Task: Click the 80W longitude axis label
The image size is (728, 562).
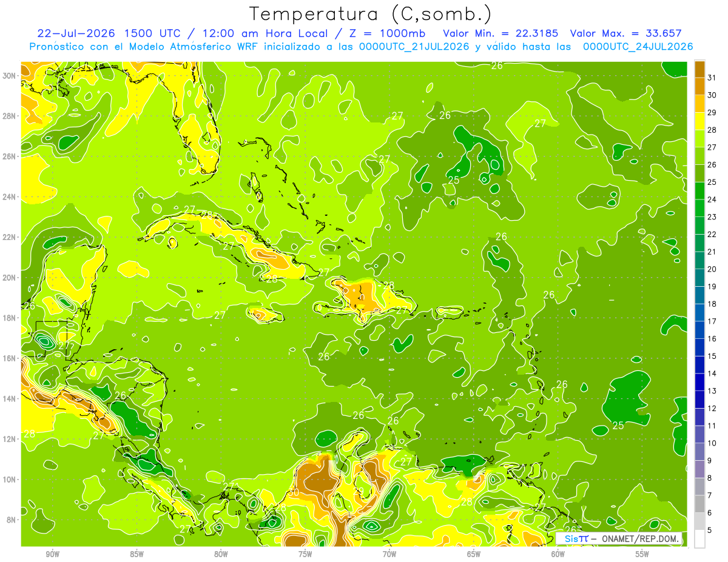Action: pos(221,554)
